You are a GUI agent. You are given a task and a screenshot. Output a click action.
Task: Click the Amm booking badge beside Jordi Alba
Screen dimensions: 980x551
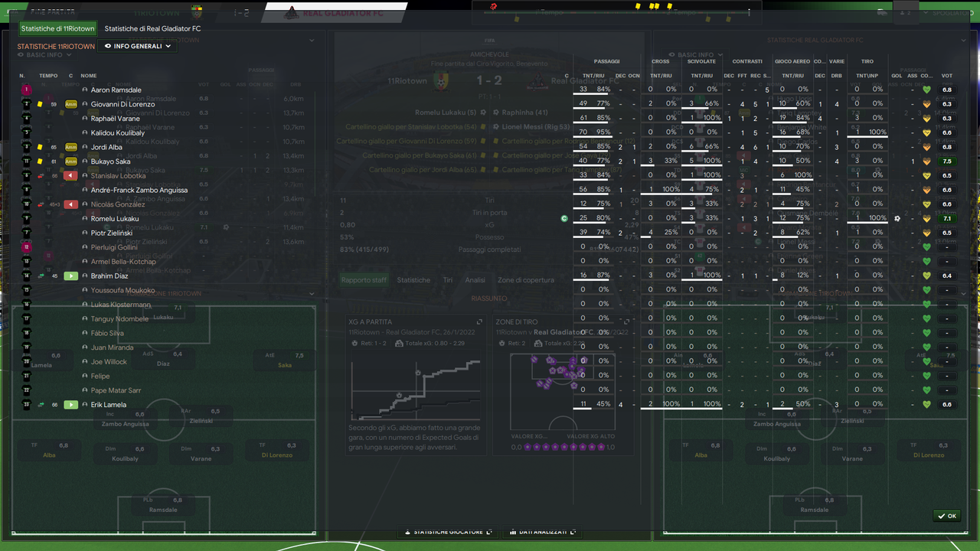click(71, 147)
